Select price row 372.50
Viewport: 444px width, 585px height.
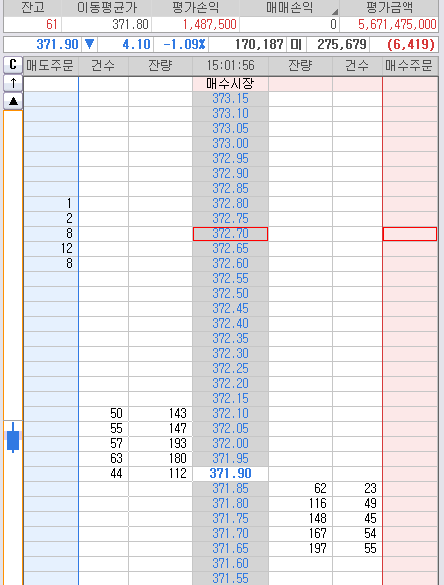click(x=230, y=294)
